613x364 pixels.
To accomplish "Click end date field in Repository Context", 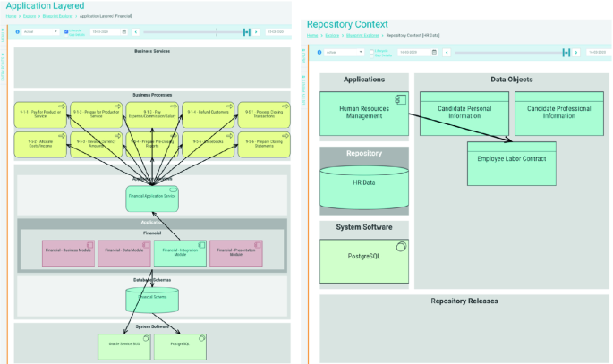I will [x=599, y=52].
